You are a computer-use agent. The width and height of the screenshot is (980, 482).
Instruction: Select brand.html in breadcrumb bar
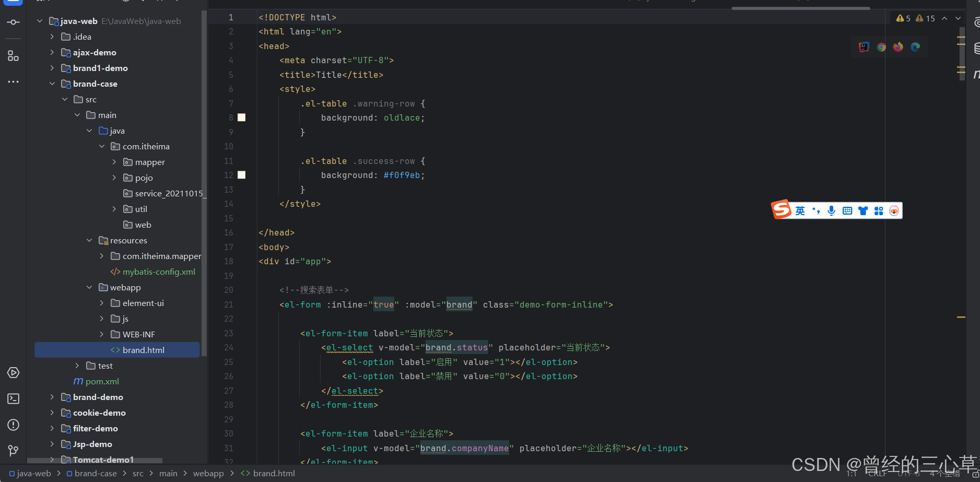(x=268, y=473)
